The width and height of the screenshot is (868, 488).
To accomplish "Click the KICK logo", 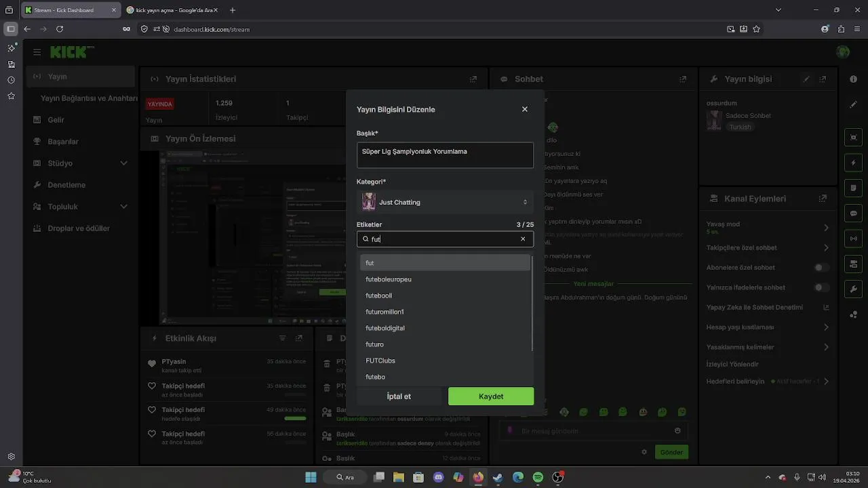I will tap(72, 52).
